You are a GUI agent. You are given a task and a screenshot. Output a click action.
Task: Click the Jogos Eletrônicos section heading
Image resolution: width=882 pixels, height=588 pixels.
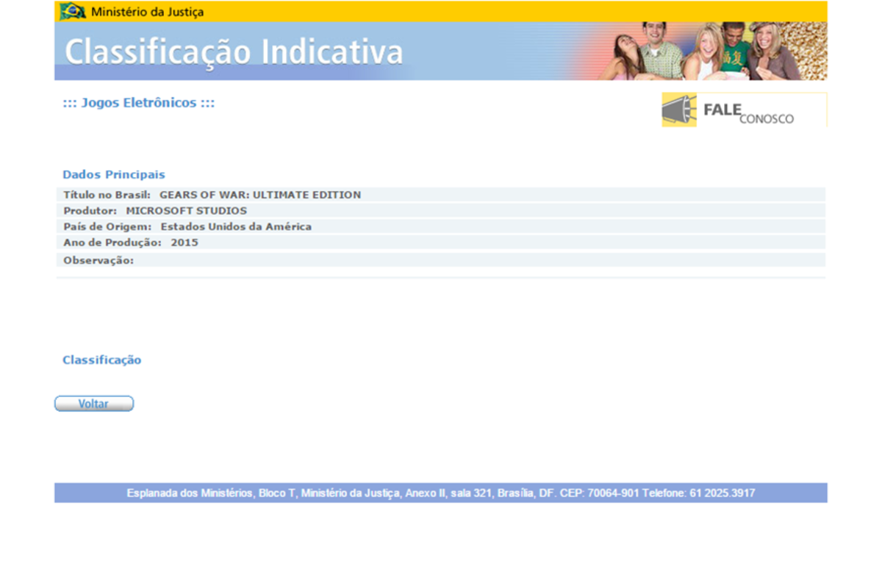[139, 103]
